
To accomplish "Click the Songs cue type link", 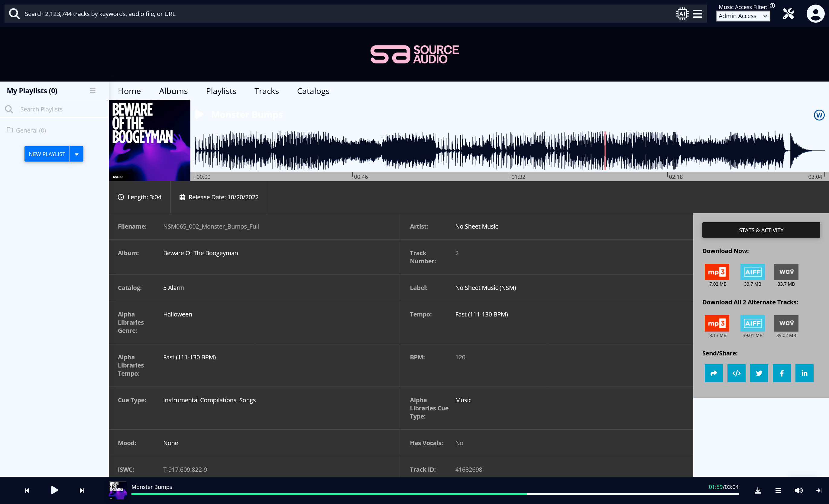I will [247, 400].
